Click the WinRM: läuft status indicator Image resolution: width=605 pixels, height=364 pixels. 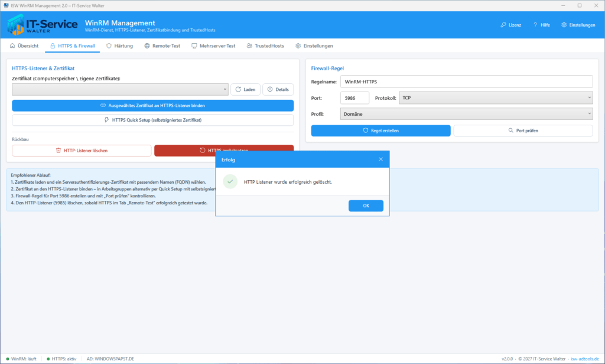click(21, 359)
